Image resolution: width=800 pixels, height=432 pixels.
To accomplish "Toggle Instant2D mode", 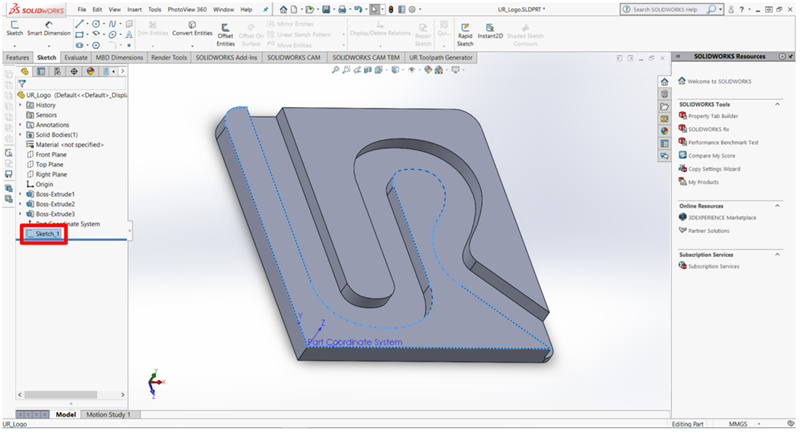I will pyautogui.click(x=490, y=31).
